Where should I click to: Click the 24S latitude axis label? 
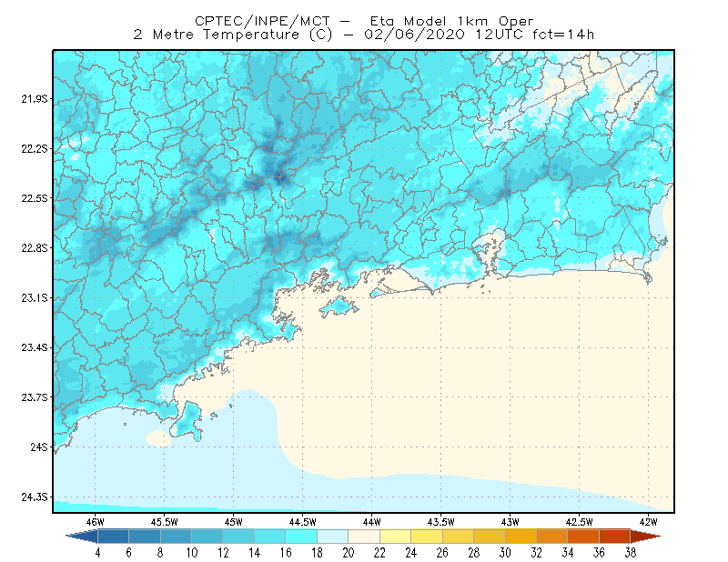point(39,447)
